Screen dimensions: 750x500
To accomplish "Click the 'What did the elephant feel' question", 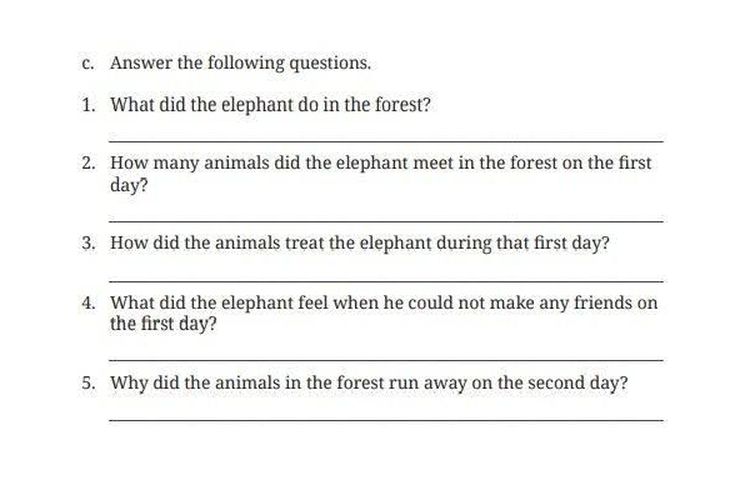I will 384,313.
